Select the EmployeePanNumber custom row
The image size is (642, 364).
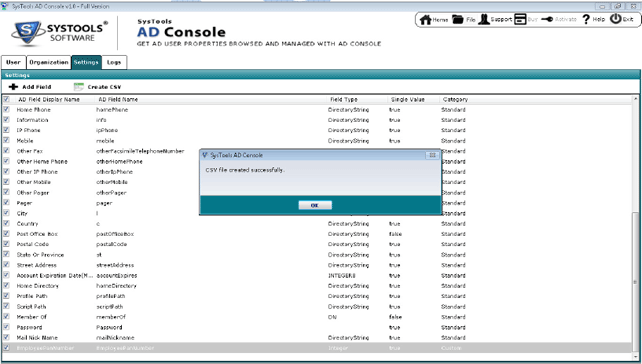tap(316, 348)
